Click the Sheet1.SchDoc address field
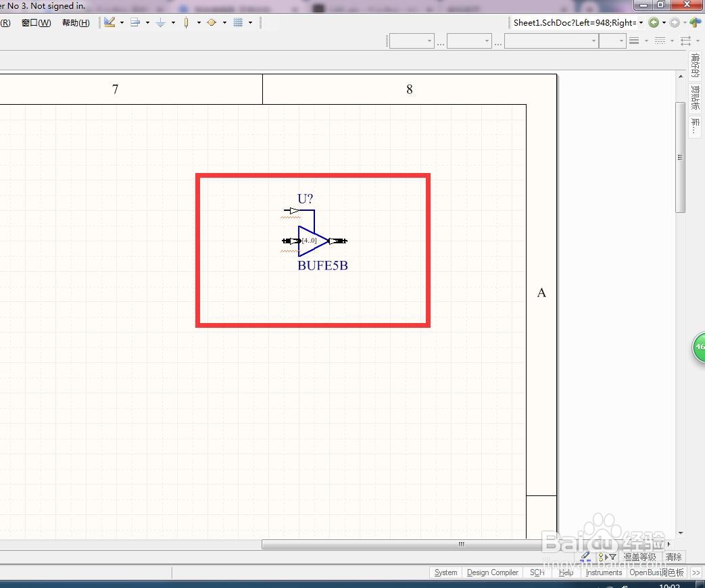Viewport: 705px width, 588px height. [x=574, y=22]
